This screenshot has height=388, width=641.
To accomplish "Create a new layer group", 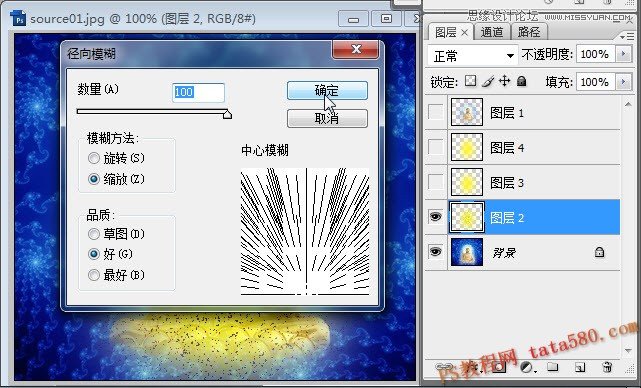I will 553,367.
